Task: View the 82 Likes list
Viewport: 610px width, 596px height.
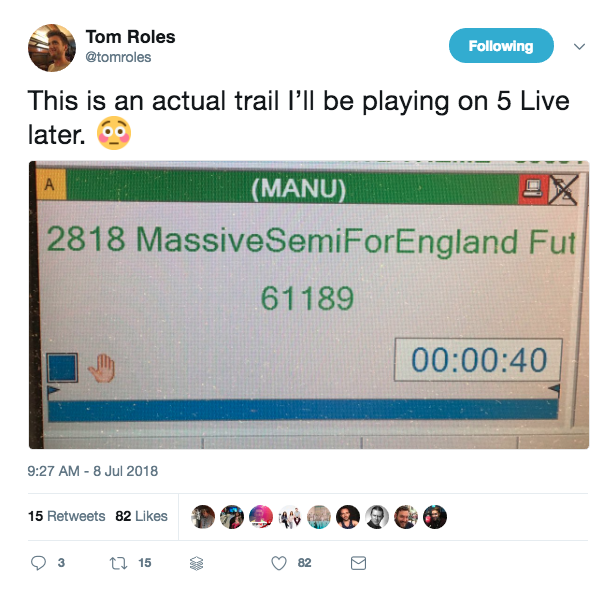Action: tap(141, 516)
